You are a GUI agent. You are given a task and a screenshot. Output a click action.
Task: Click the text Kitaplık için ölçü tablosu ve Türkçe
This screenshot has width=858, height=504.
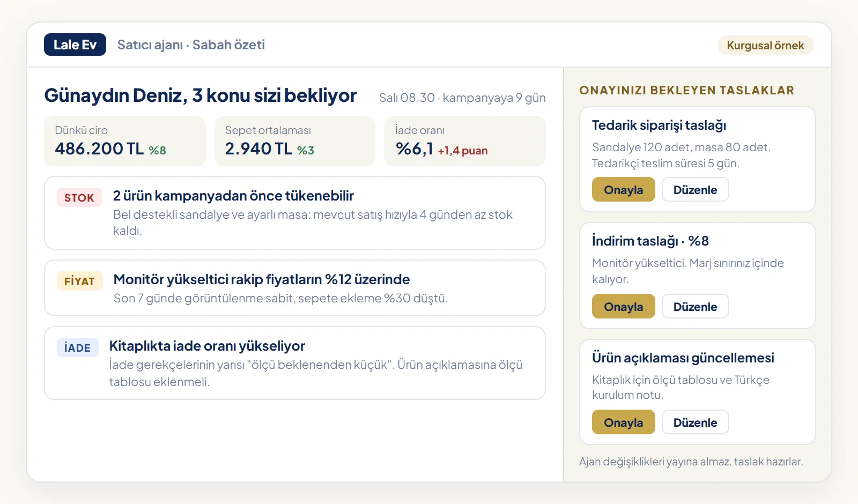[x=681, y=380]
